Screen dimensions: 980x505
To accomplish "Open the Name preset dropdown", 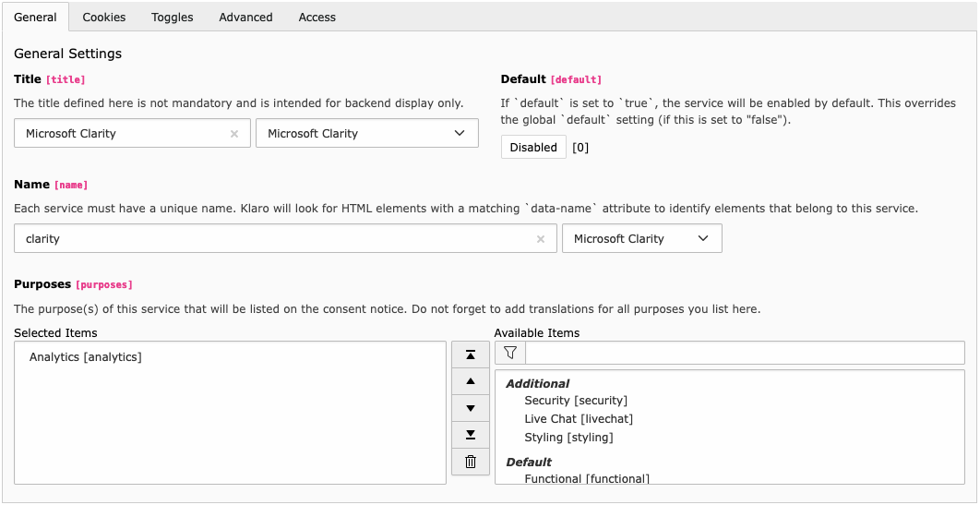I will tap(641, 239).
